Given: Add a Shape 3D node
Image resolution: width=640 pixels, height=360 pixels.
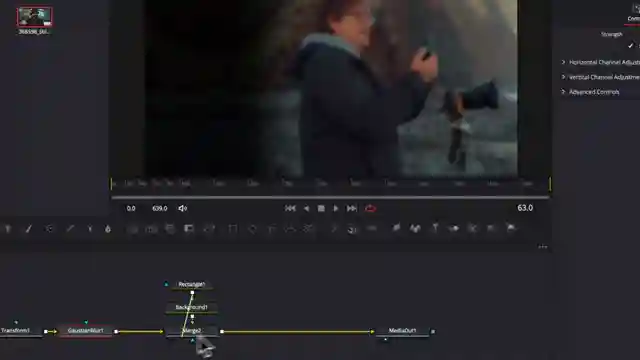Looking at the screenshot, I should pyautogui.click(x=416, y=229).
